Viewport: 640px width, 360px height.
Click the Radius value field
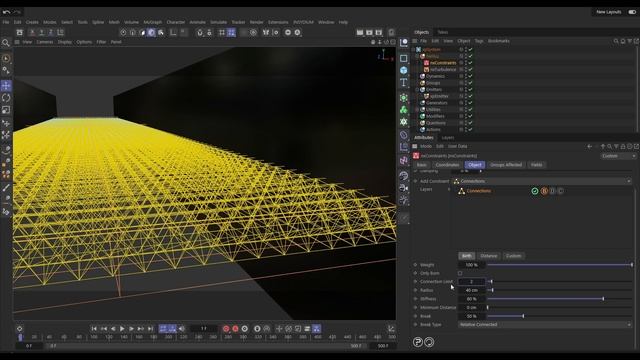click(471, 290)
